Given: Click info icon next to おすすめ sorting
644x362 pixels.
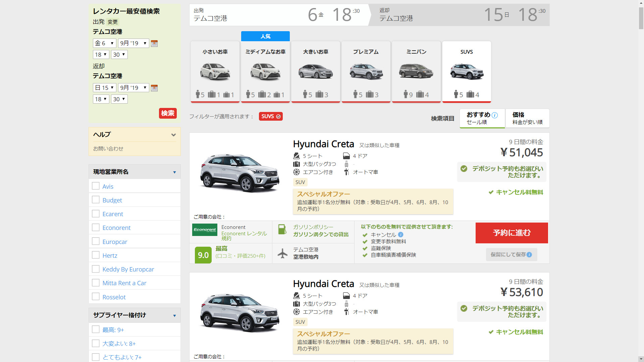Looking at the screenshot, I should point(494,115).
